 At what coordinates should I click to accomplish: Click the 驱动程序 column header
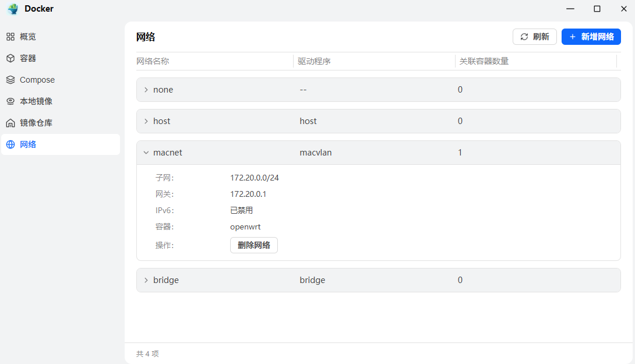point(315,61)
